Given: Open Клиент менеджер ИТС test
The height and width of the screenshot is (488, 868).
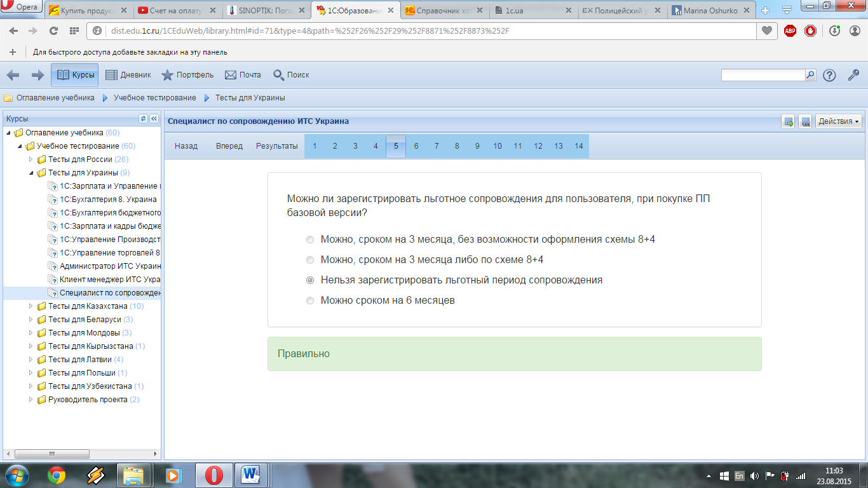Looking at the screenshot, I should point(110,280).
